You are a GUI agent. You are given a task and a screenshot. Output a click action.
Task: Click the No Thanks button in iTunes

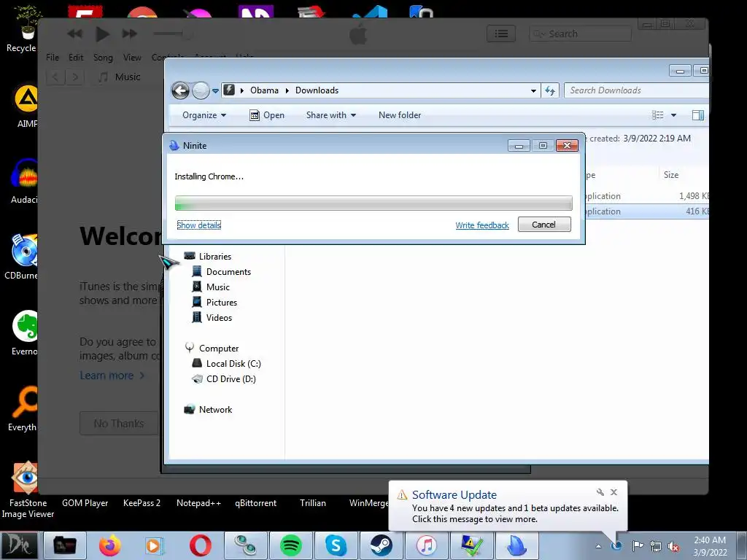coord(119,424)
